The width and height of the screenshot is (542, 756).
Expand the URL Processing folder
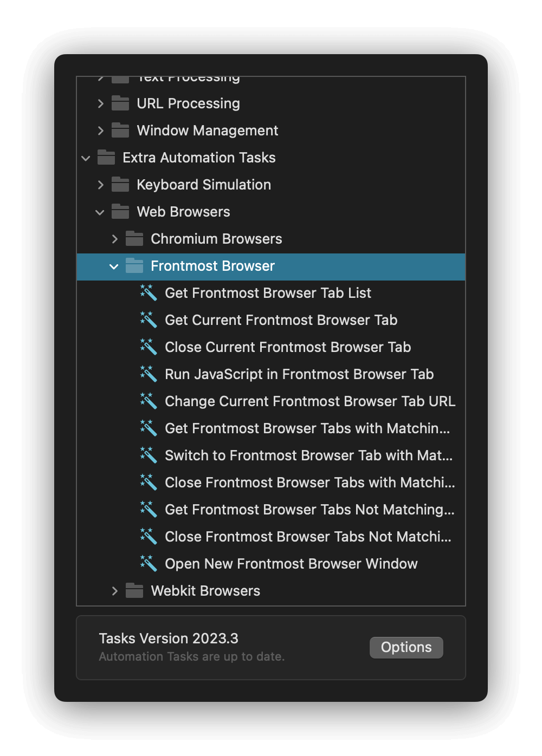101,103
